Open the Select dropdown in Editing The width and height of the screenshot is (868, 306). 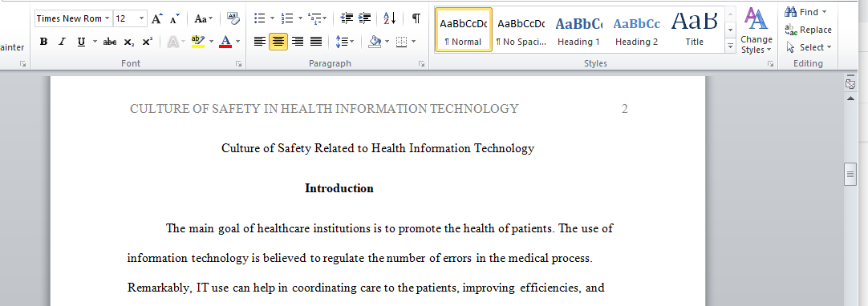[x=809, y=47]
